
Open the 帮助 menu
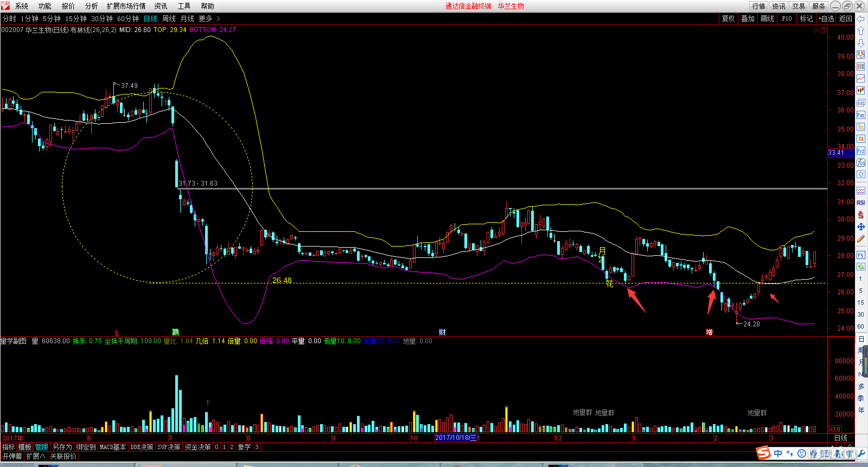click(207, 6)
